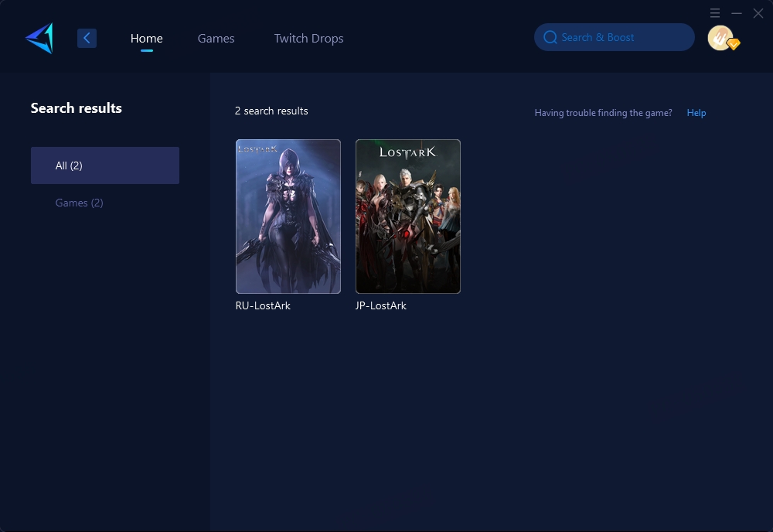773x532 pixels.
Task: Open the hamburger menu icon
Action: 715,13
